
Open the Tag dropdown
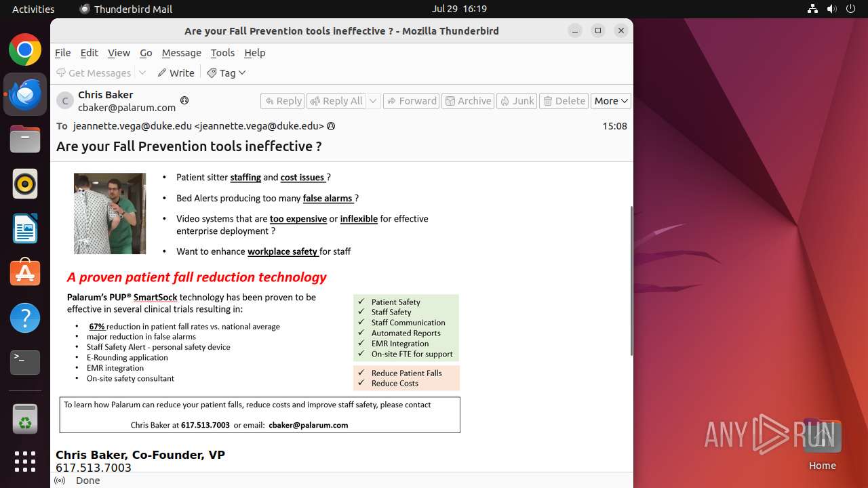point(226,73)
